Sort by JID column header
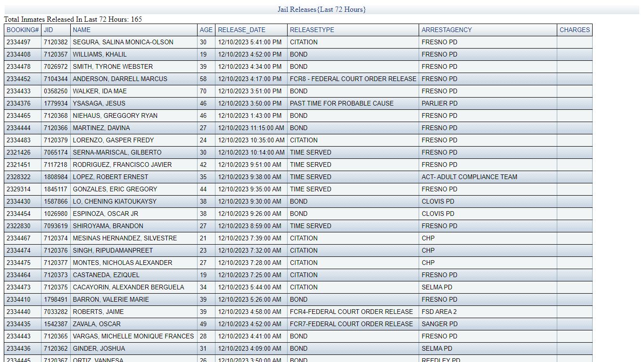Viewport: 644px width, 362px height. click(49, 30)
